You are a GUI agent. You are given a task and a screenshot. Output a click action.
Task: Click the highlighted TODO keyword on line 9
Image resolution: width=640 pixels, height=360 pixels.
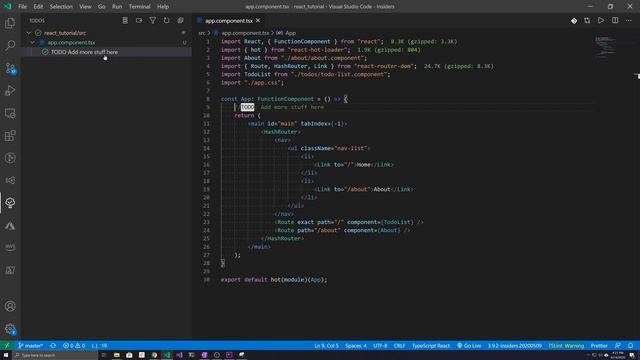(247, 107)
